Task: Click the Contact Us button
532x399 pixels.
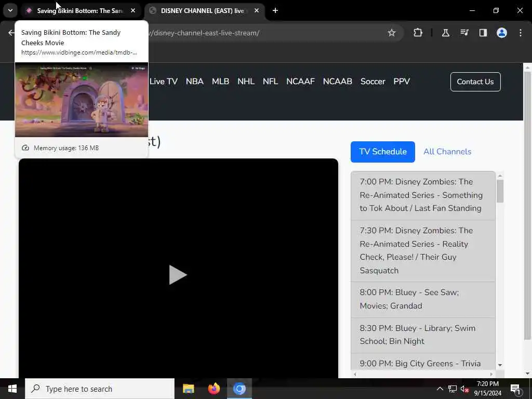Action: pos(475,82)
